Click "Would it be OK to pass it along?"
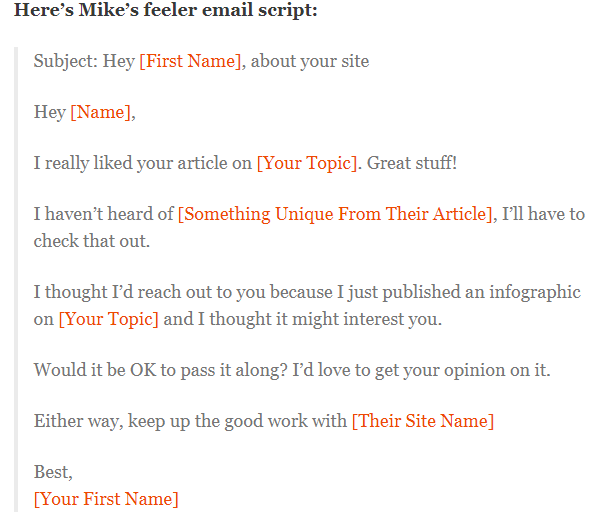The height and width of the screenshot is (521, 606). pos(161,370)
